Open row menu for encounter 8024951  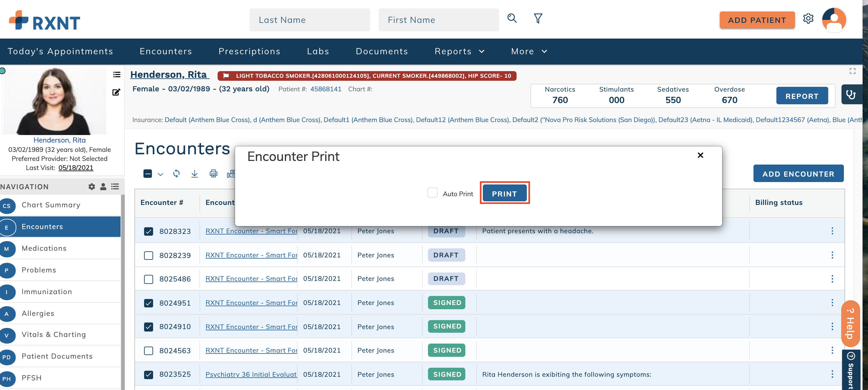point(832,303)
